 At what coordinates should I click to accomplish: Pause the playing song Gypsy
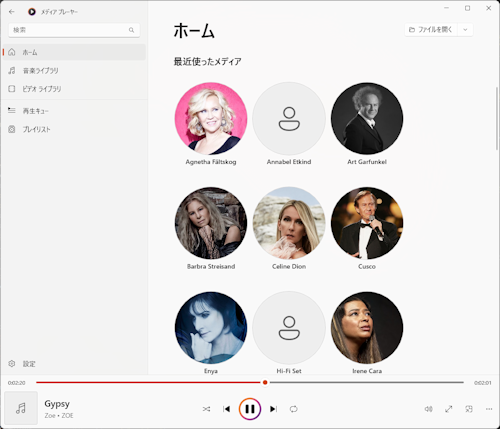pyautogui.click(x=250, y=409)
